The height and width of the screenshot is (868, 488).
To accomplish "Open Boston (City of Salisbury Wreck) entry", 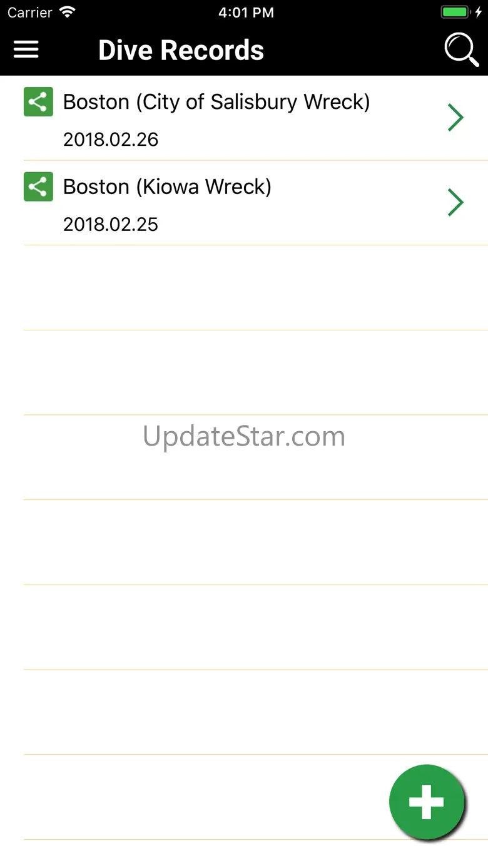I will (256, 118).
